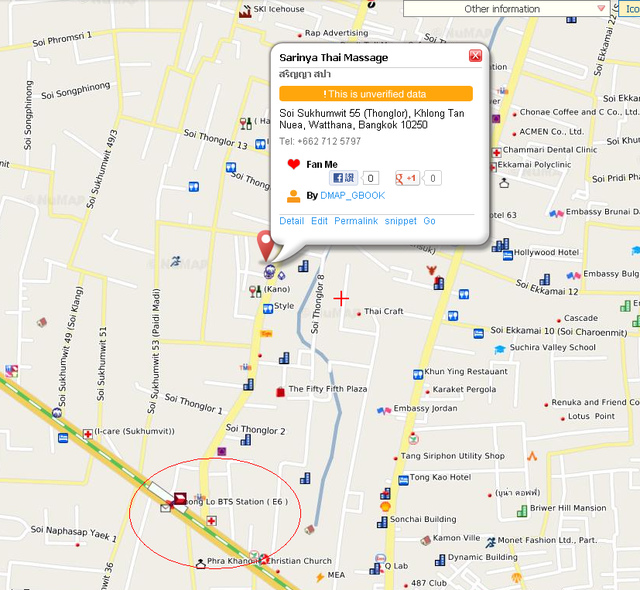Close the Sarinya Thai Massage popup
Image resolution: width=640 pixels, height=590 pixels.
click(475, 55)
